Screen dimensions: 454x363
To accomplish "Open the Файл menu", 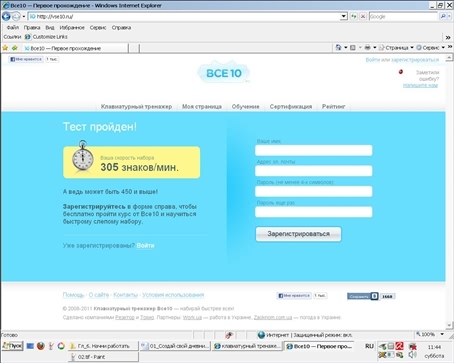I will (13, 27).
